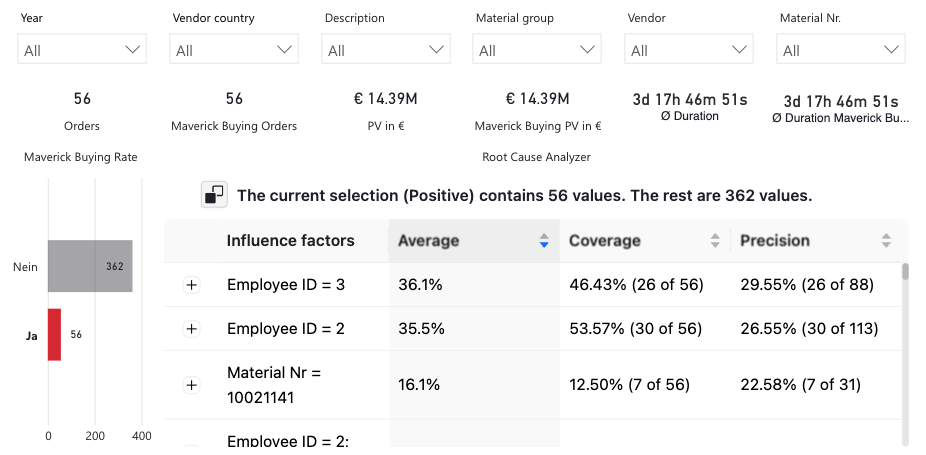Click the Precision column sort arrows

point(886,241)
